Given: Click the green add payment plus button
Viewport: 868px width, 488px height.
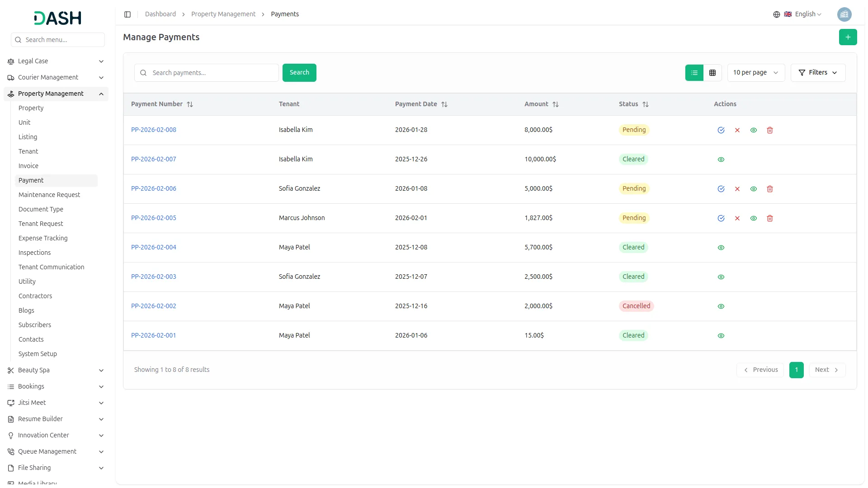Looking at the screenshot, I should click(848, 37).
